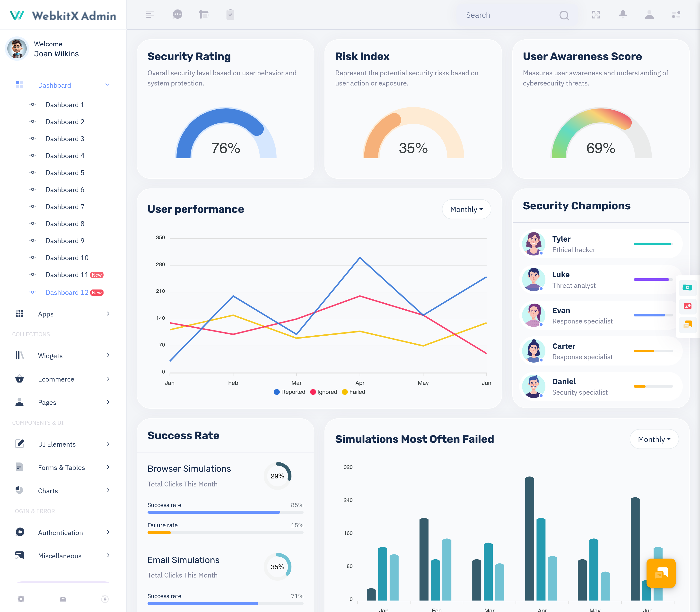The image size is (700, 612).
Task: Open the taskboard icon in top bar
Action: point(204,14)
